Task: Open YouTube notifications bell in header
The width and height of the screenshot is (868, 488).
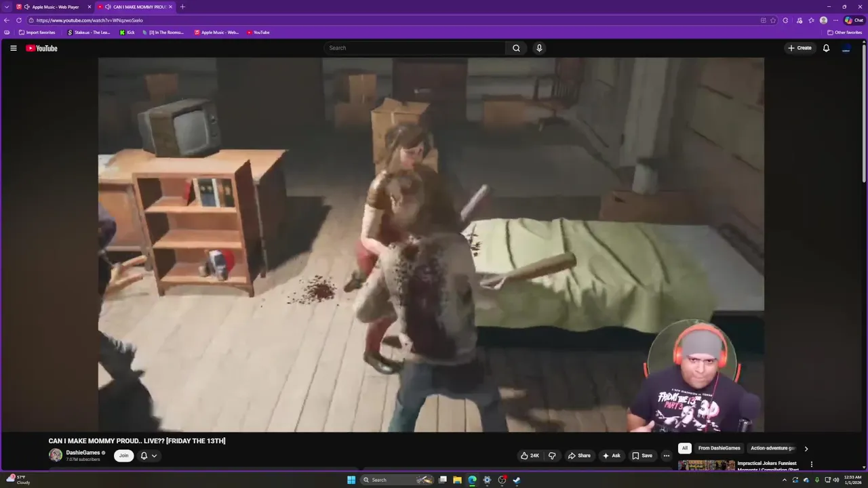Action: 826,48
